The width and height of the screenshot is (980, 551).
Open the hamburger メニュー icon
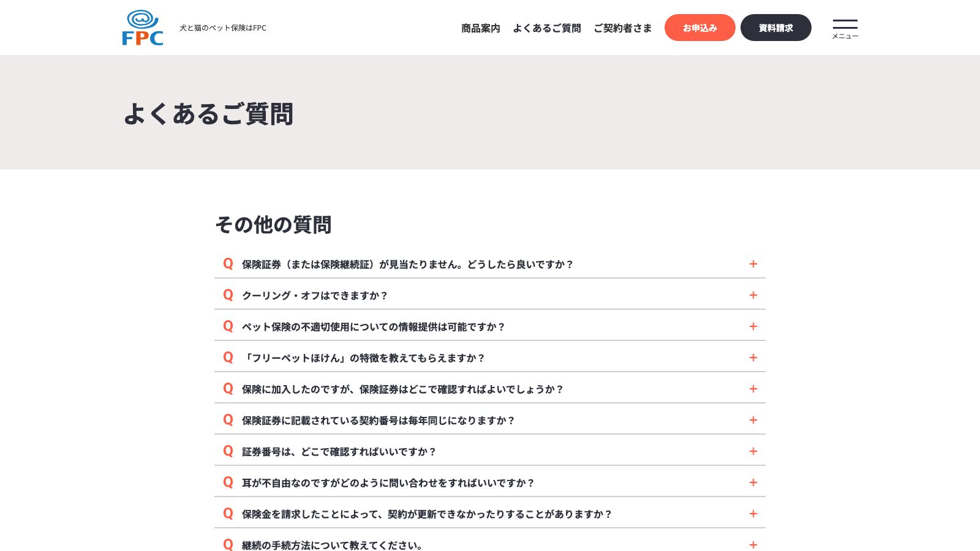coord(845,28)
